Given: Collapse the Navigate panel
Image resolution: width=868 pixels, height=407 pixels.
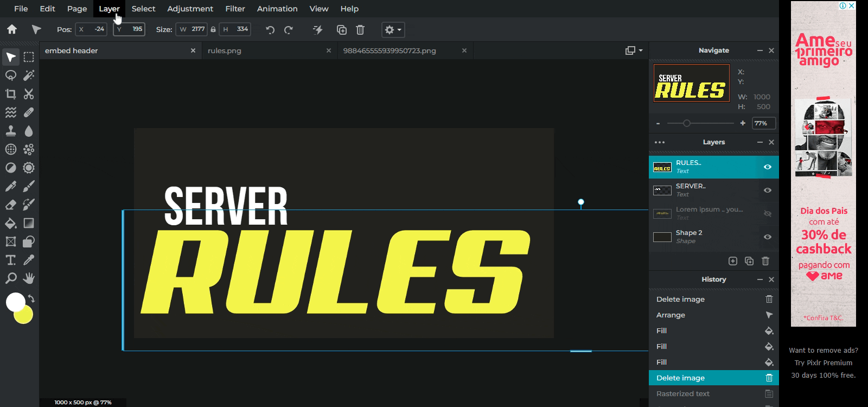Looking at the screenshot, I should (760, 50).
